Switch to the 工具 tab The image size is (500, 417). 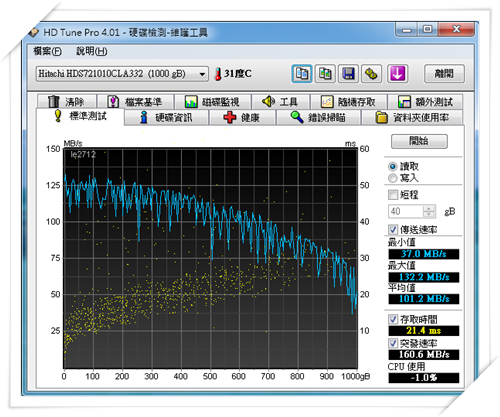[281, 102]
